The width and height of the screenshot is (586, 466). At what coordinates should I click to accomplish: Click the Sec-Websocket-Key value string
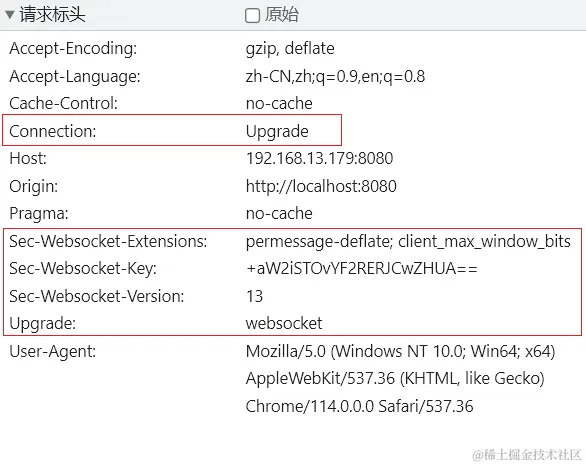tap(361, 269)
